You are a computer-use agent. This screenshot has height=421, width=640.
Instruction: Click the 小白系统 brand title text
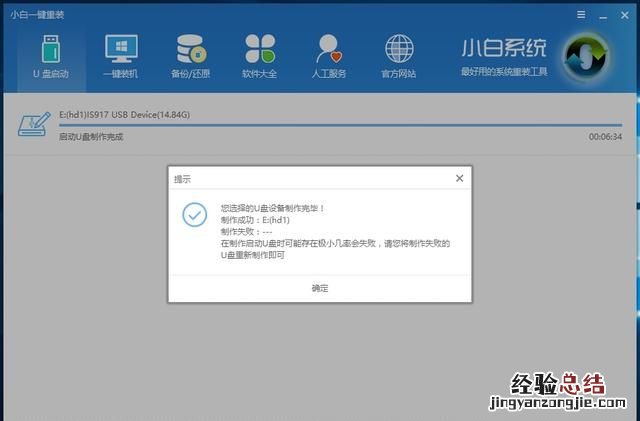pyautogui.click(x=504, y=48)
